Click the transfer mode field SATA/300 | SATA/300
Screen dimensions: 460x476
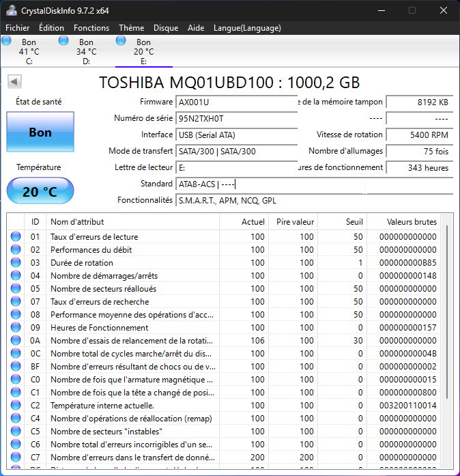(236, 151)
